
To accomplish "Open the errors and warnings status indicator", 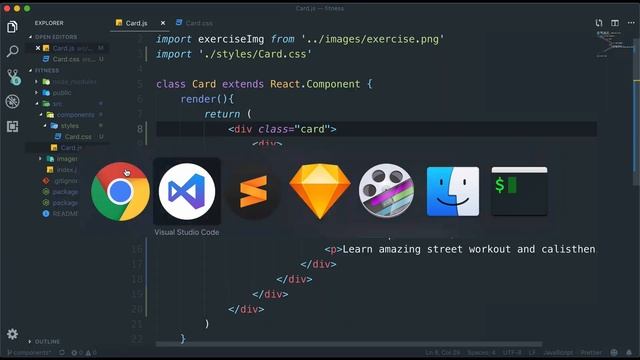I will point(84,352).
